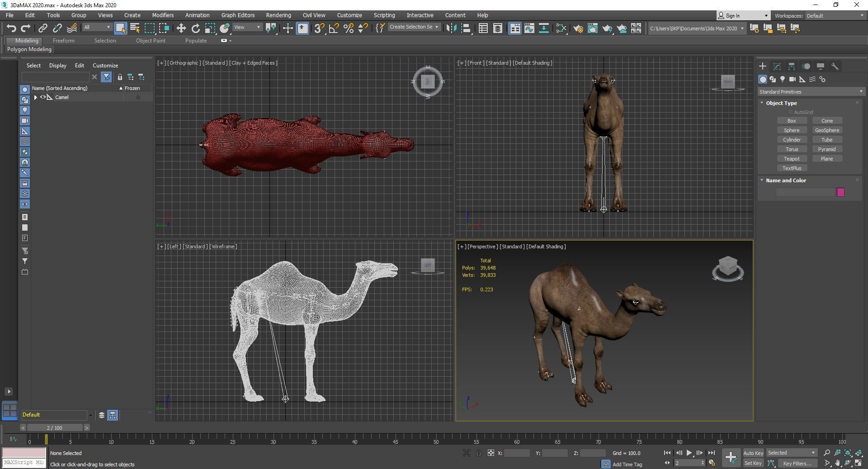The image size is (868, 469).
Task: Switch to the Utilities wrench tab icon
Action: point(835,66)
